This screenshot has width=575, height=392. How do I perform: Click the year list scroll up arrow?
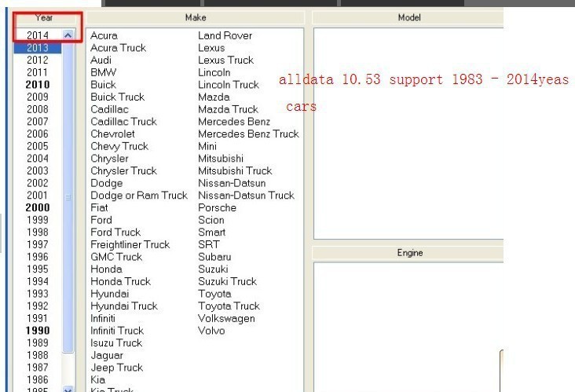(68, 35)
